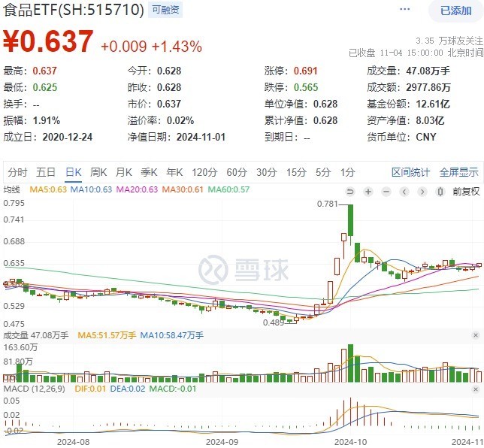The image size is (484, 448).
Task: Click the 成交额 value 2977.86万
Action: [428, 87]
